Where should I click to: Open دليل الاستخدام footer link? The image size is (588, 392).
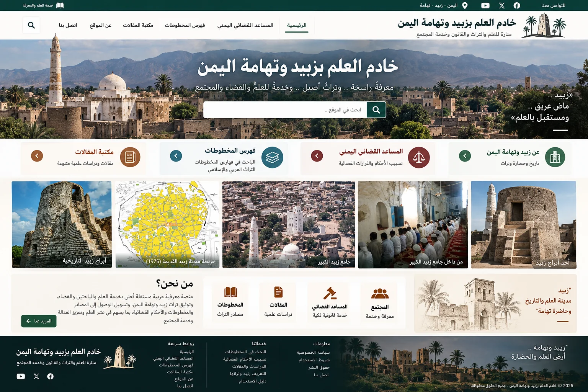click(253, 381)
